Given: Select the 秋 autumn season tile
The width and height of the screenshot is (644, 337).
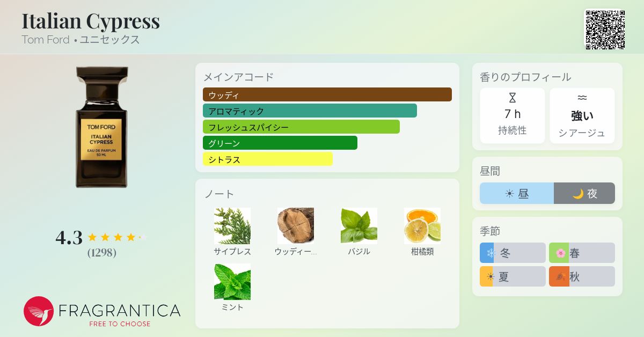Looking at the screenshot, I should coord(582,276).
